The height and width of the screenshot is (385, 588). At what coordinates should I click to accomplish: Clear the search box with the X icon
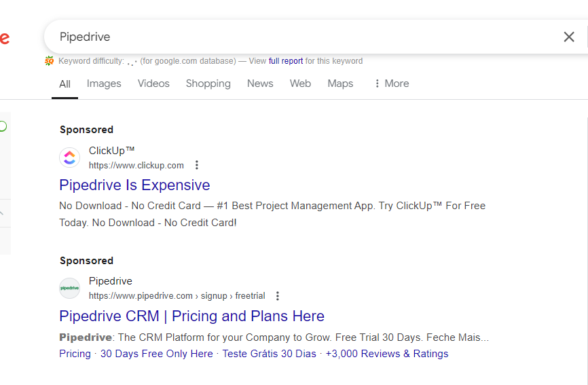click(569, 37)
